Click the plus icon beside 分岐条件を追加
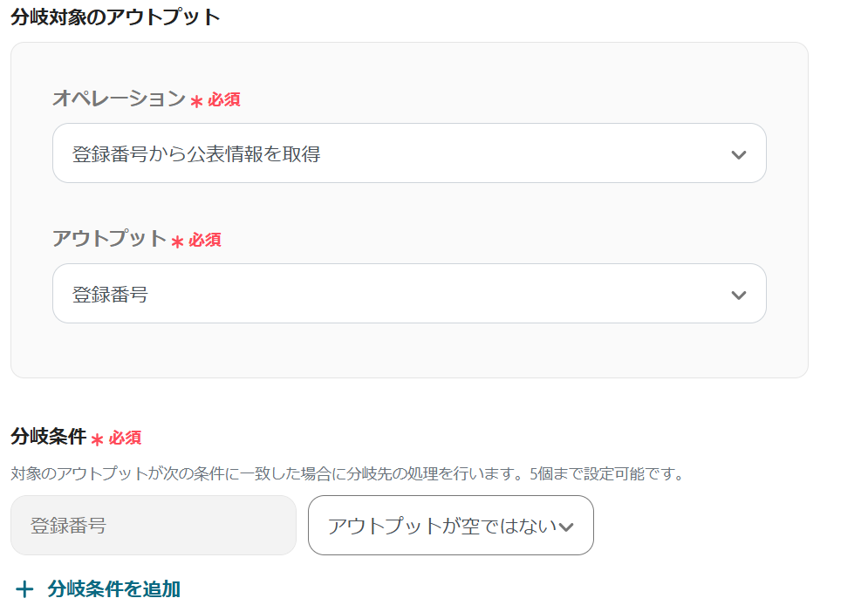Viewport: 868px width, 605px height. [x=25, y=590]
